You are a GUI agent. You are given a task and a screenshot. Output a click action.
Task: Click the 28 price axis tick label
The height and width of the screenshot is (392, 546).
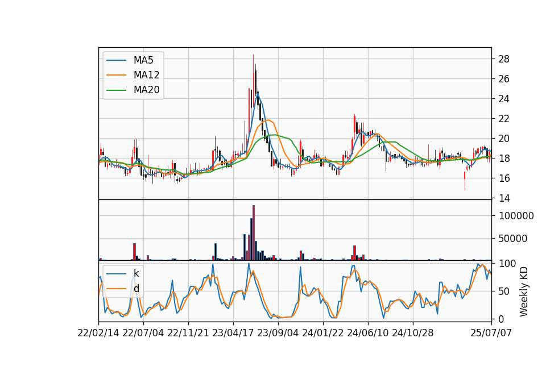point(504,59)
